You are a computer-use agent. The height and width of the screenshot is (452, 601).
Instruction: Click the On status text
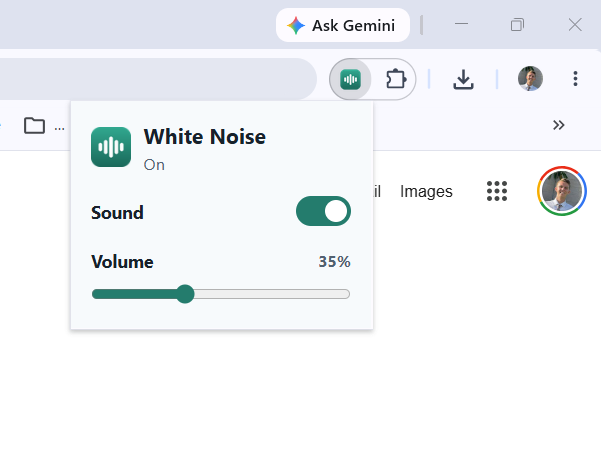tap(154, 165)
